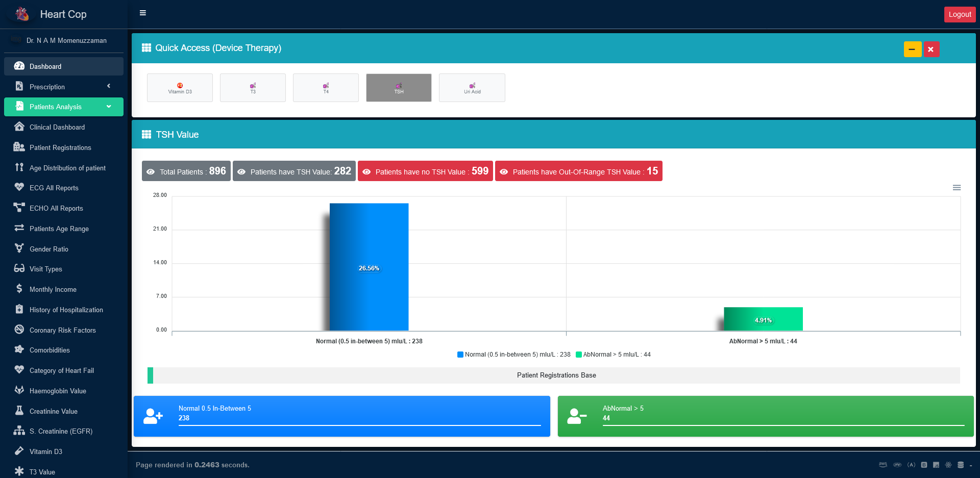980x478 pixels.
Task: Click the Logout button
Action: [960, 14]
